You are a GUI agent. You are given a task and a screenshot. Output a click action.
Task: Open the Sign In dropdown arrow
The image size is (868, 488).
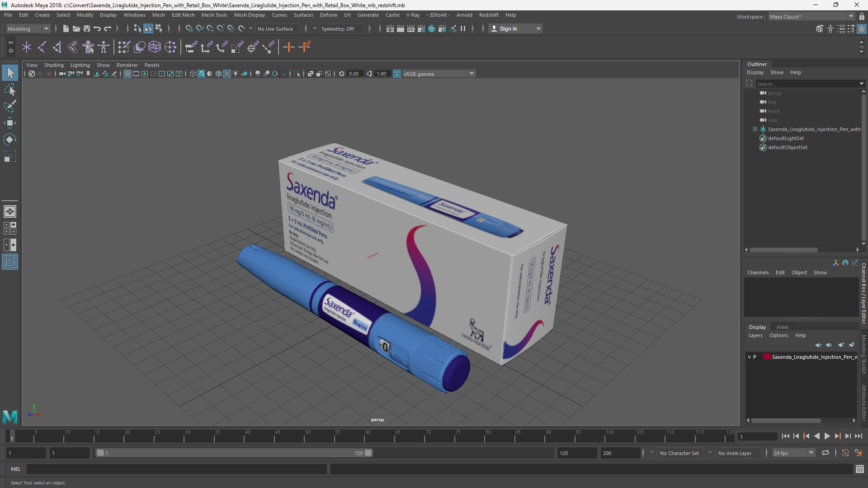click(538, 28)
